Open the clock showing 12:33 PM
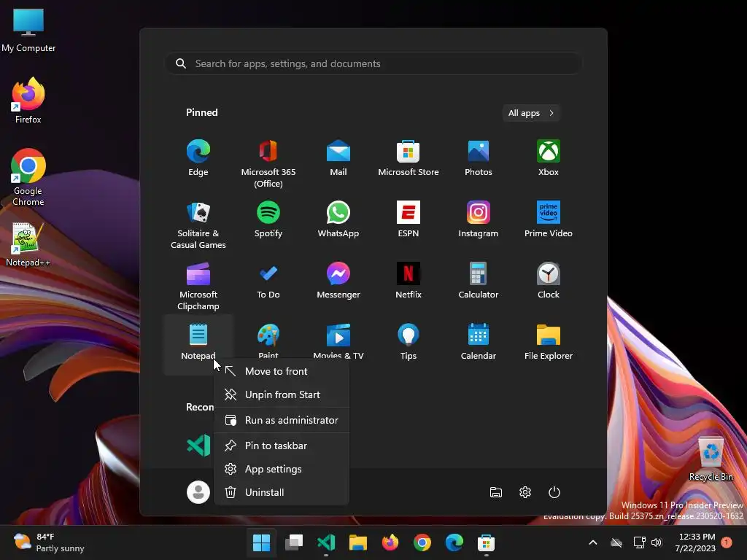Viewport: 747px width, 560px height. (695, 542)
